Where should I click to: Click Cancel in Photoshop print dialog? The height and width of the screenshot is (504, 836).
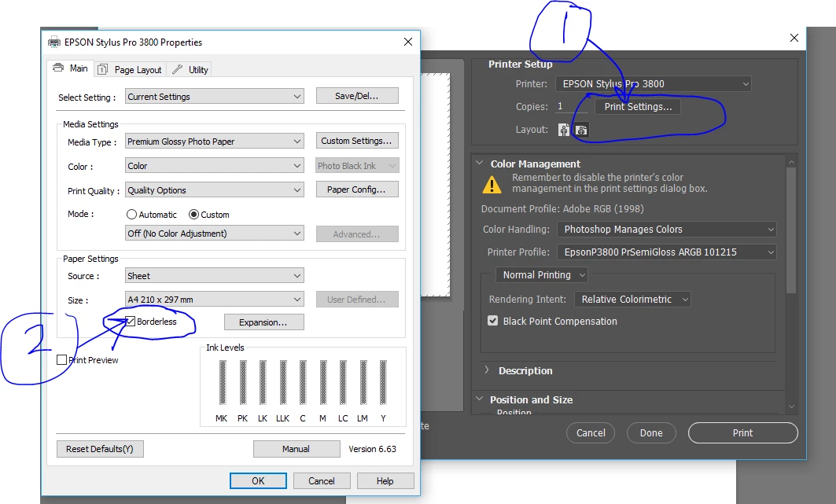(x=591, y=433)
